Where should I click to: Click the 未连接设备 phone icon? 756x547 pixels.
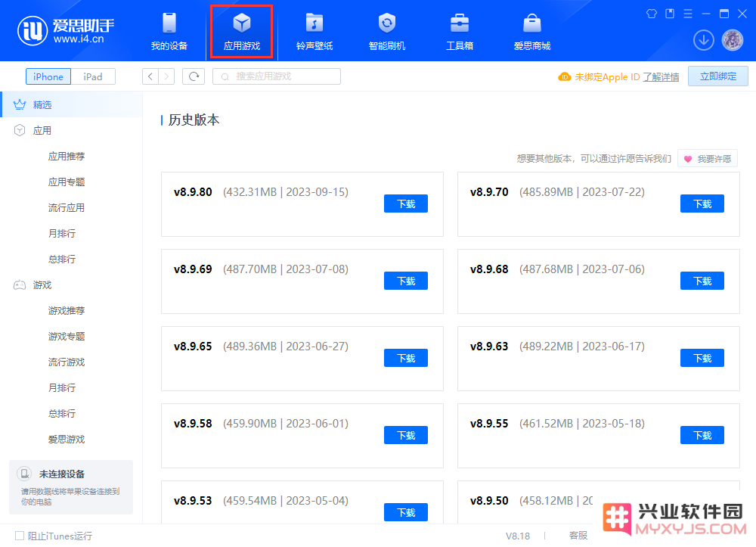[24, 474]
